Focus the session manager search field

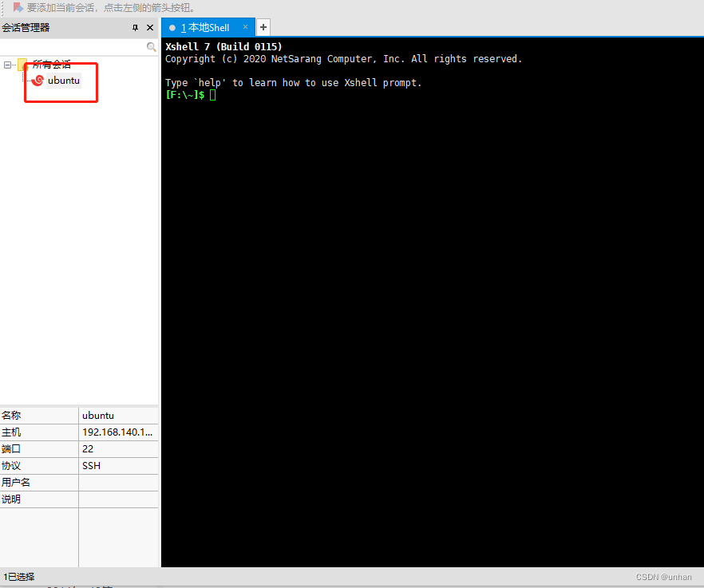pyautogui.click(x=73, y=47)
